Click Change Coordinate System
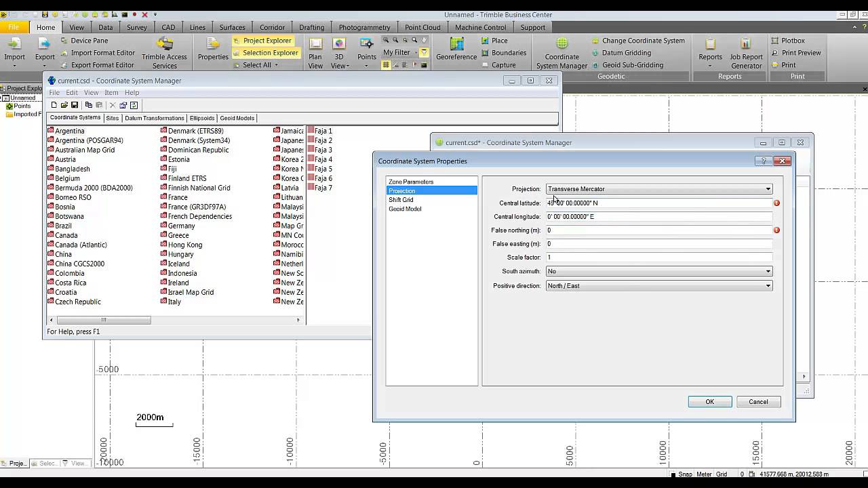 pyautogui.click(x=638, y=41)
